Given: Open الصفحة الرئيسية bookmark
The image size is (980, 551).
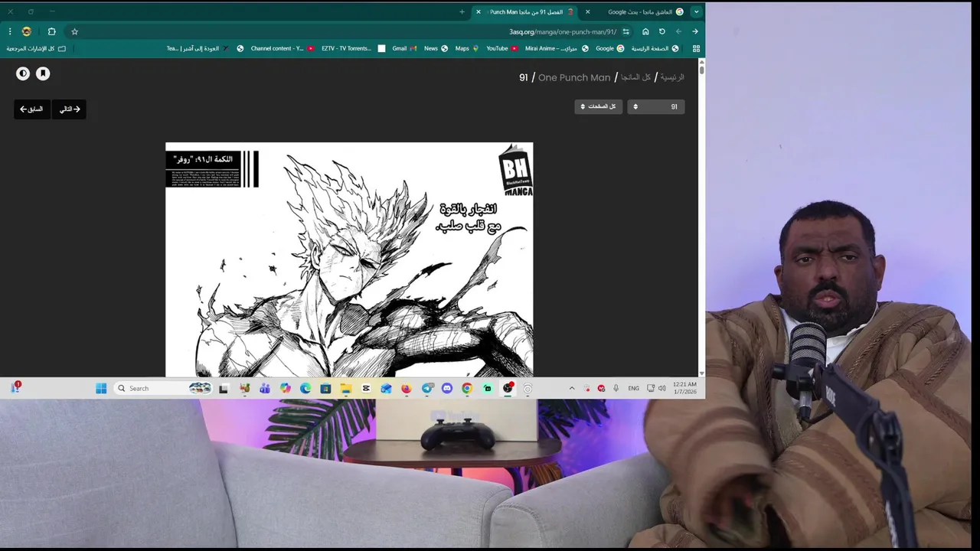Looking at the screenshot, I should (655, 48).
